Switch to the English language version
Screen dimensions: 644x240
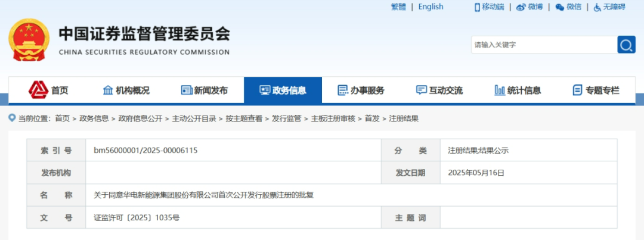pyautogui.click(x=431, y=7)
